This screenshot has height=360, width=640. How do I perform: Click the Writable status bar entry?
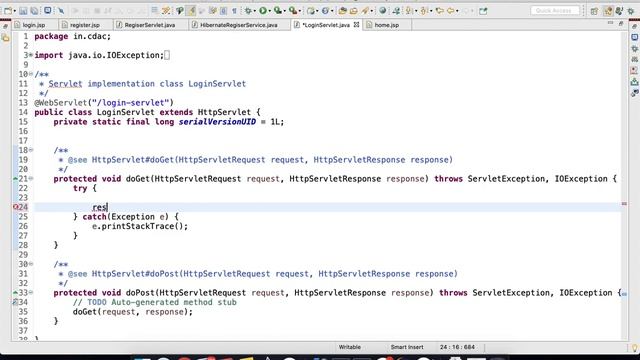(349, 347)
